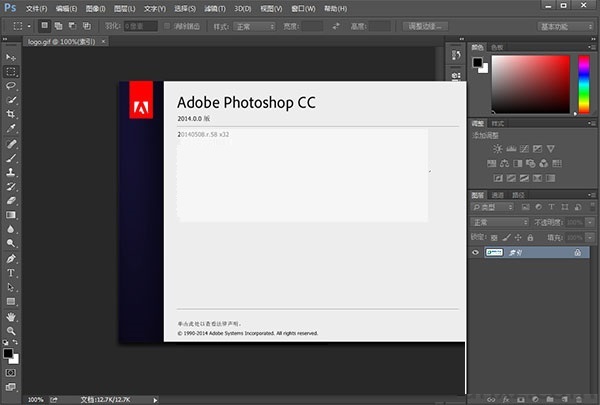Open the layer filter 类型 dropdown
Image resolution: width=600 pixels, height=405 pixels.
pos(492,207)
